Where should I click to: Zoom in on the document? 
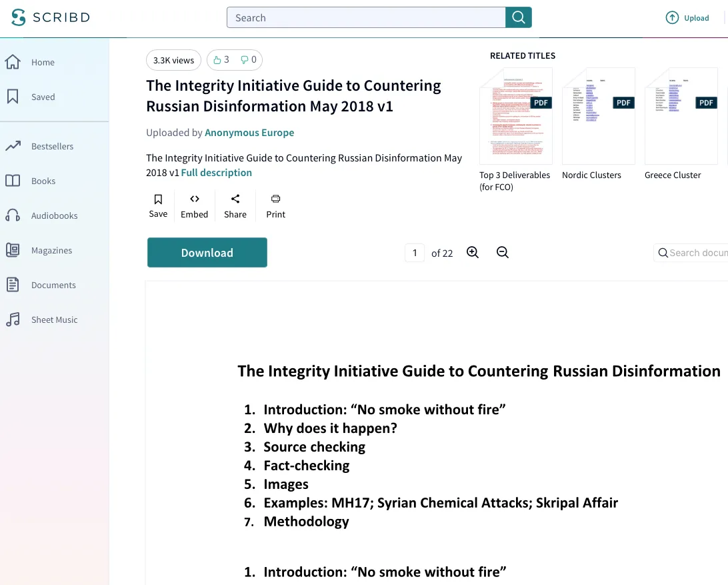[x=473, y=252]
